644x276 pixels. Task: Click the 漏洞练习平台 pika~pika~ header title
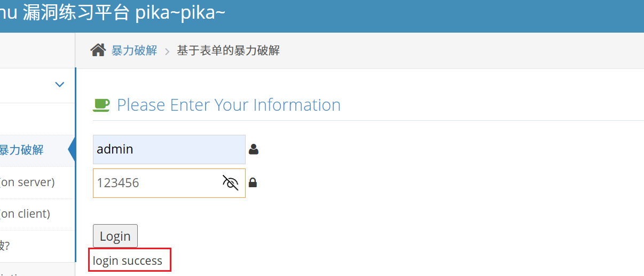[x=112, y=13]
